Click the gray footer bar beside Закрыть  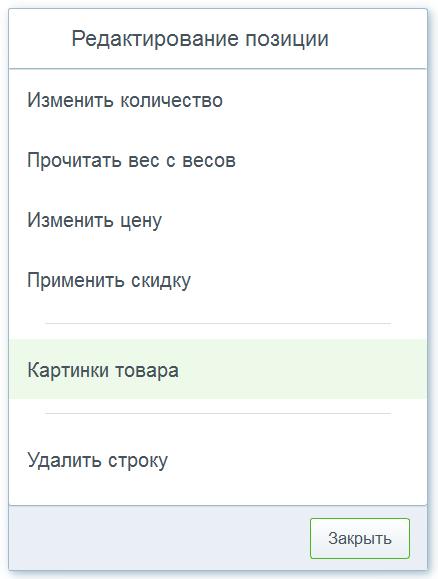[x=159, y=538]
